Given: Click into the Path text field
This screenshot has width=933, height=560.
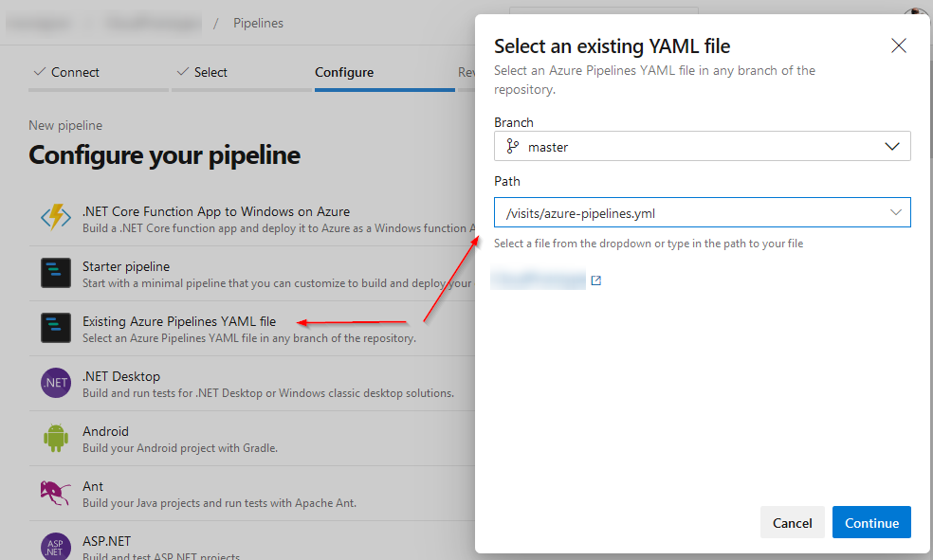Looking at the screenshot, I should tap(683, 212).
